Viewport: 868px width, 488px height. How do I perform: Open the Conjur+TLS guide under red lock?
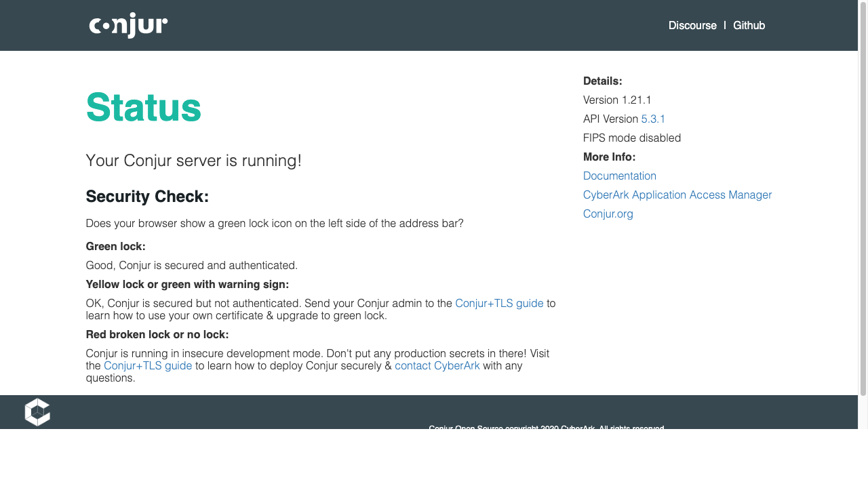click(148, 365)
